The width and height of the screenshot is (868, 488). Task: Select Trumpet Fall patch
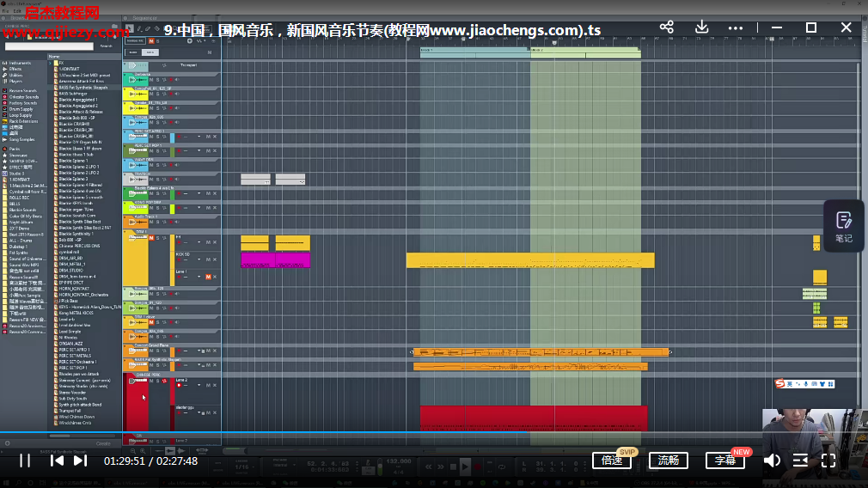70,411
